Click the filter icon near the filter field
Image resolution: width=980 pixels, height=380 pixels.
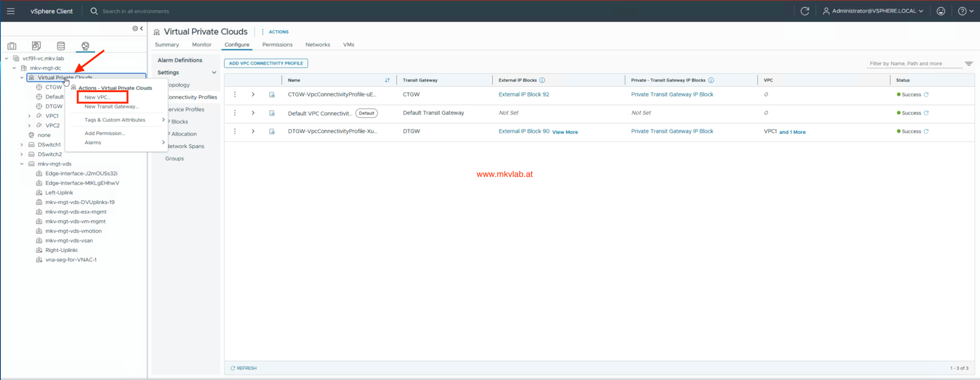969,64
